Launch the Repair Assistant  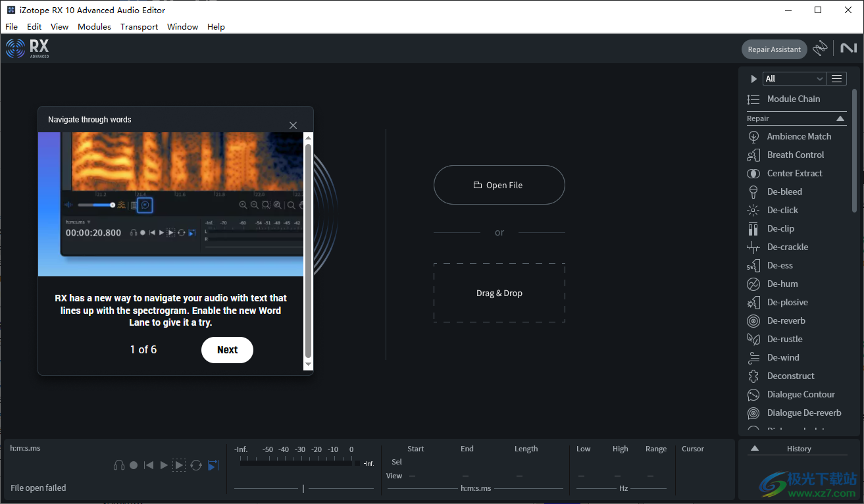point(774,49)
